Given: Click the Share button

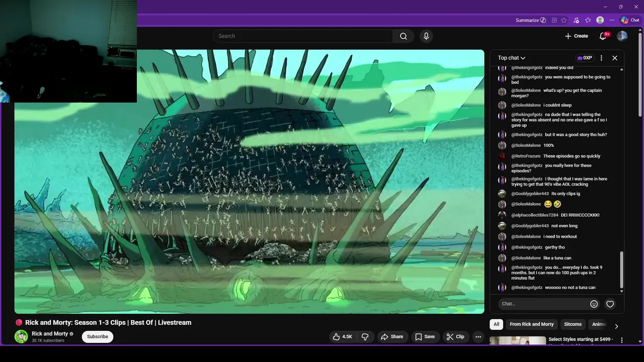Looking at the screenshot, I should pos(392,337).
